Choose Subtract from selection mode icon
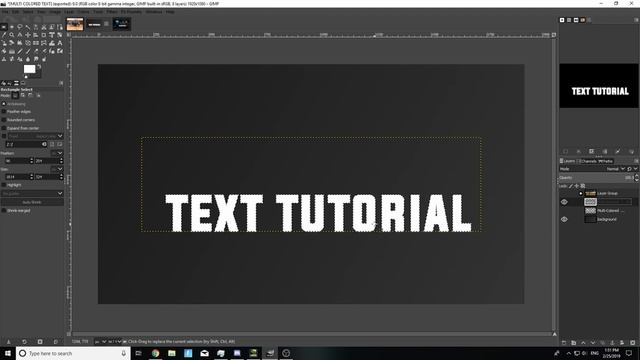This screenshot has width=640, height=360. tap(30, 95)
